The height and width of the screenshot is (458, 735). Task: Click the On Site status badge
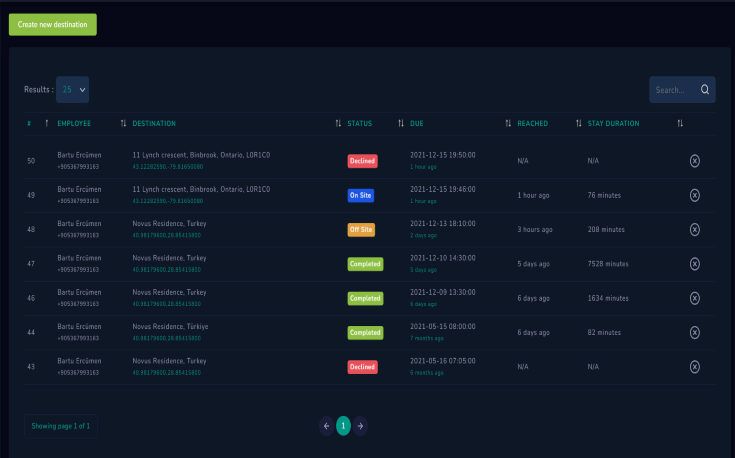coord(361,195)
